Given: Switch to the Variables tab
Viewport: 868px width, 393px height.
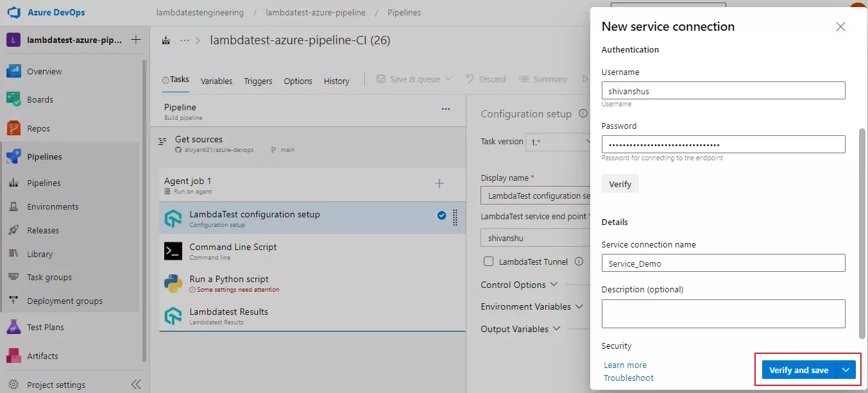Looking at the screenshot, I should point(216,81).
